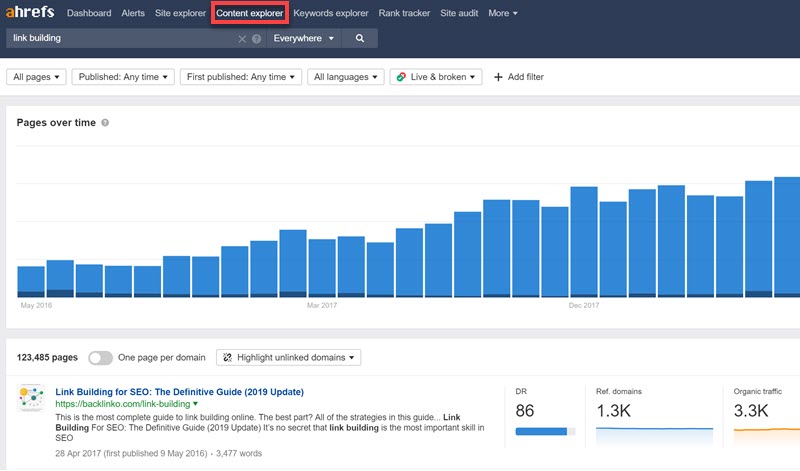The image size is (800, 471).
Task: Open the Pages over time help icon
Action: click(x=105, y=122)
